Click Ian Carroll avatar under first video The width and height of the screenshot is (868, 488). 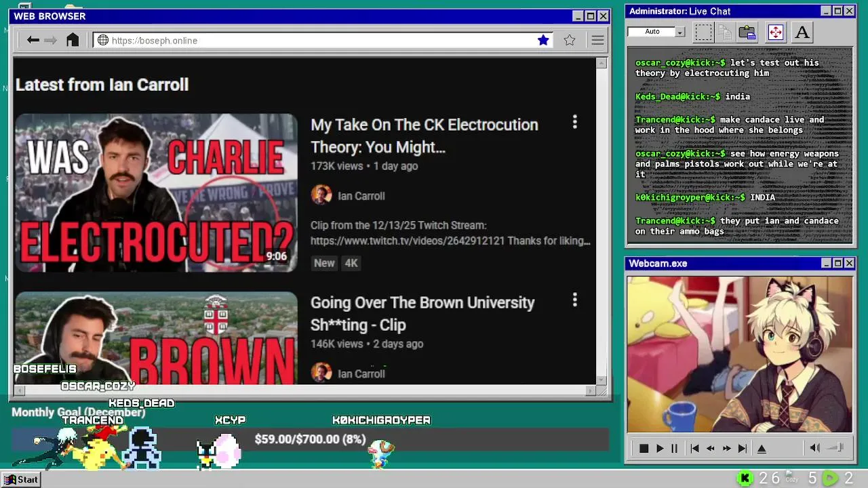[x=321, y=195]
